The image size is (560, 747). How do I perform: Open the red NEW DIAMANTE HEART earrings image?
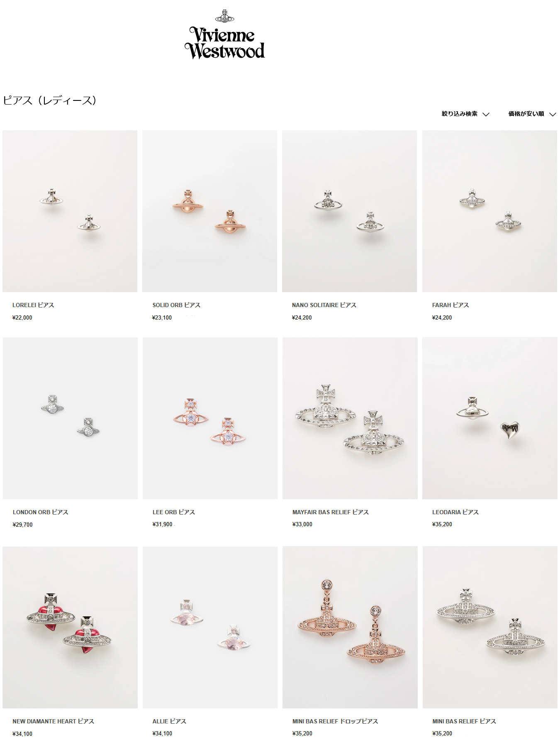[x=70, y=627]
